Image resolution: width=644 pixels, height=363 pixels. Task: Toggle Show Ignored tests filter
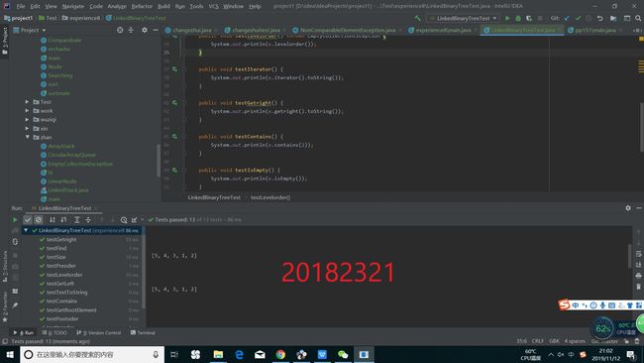[39, 220]
